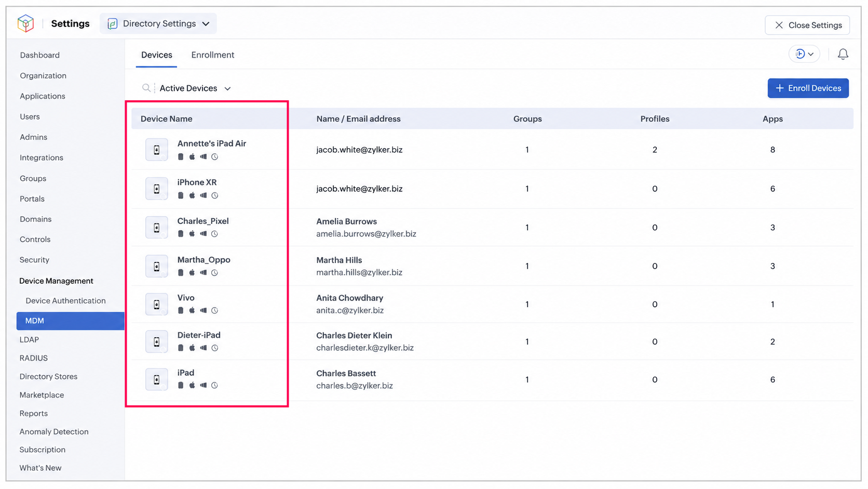Open Dashboard in the sidebar
Viewport: 868px width, 489px height.
pyautogui.click(x=40, y=55)
